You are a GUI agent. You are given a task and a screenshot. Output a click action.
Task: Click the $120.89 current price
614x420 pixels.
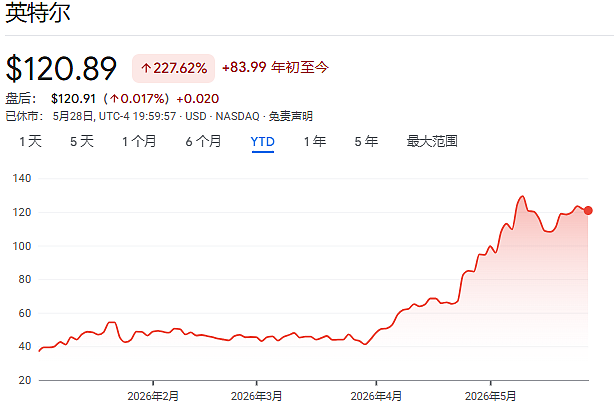pos(61,69)
